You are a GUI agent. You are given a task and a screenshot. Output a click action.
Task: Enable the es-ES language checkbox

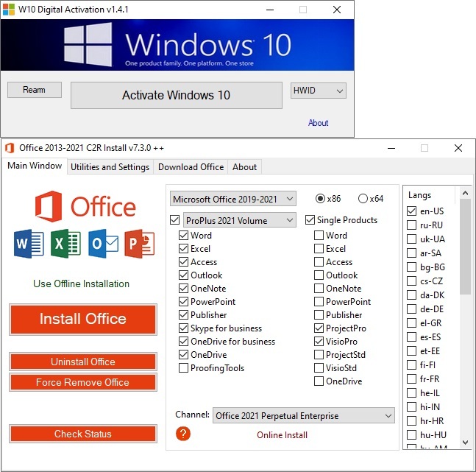tap(412, 337)
